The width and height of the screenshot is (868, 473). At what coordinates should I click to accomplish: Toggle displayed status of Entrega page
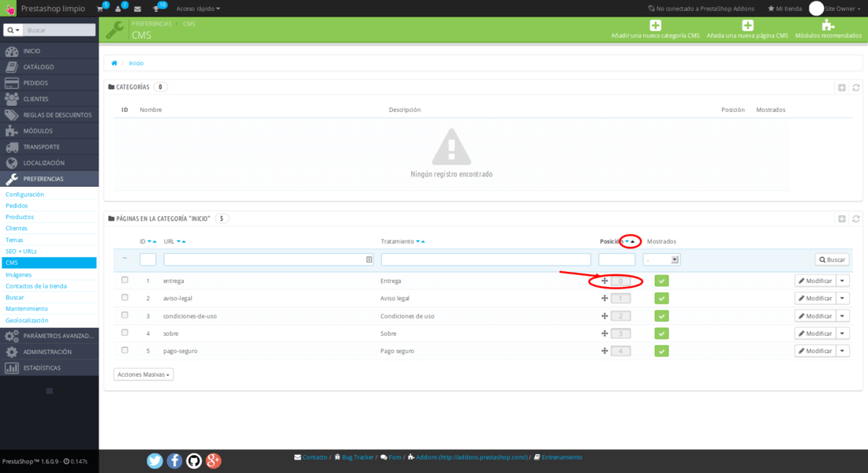[x=661, y=281]
